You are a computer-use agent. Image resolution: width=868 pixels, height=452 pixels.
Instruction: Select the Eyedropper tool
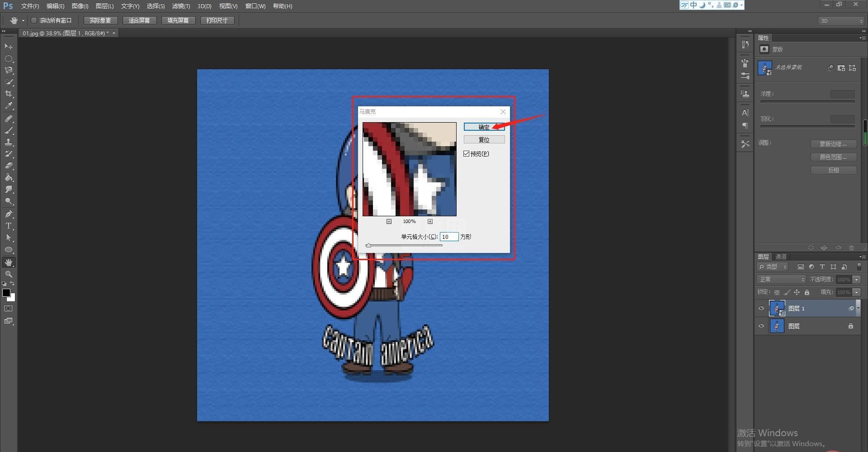(9, 106)
